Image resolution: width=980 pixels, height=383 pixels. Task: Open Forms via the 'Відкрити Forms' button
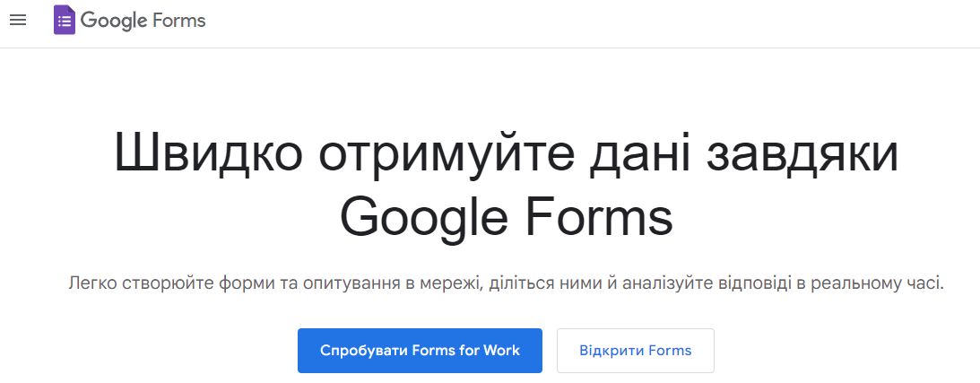(635, 351)
